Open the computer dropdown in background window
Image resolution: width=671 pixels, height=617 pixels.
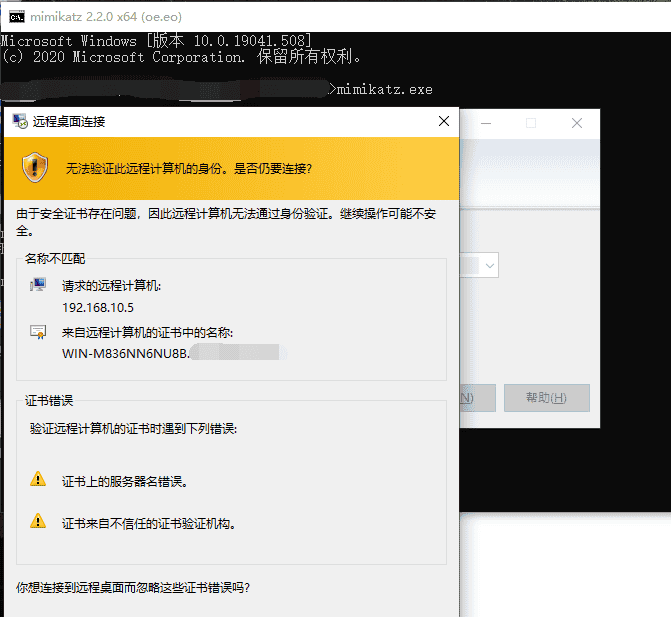[490, 266]
